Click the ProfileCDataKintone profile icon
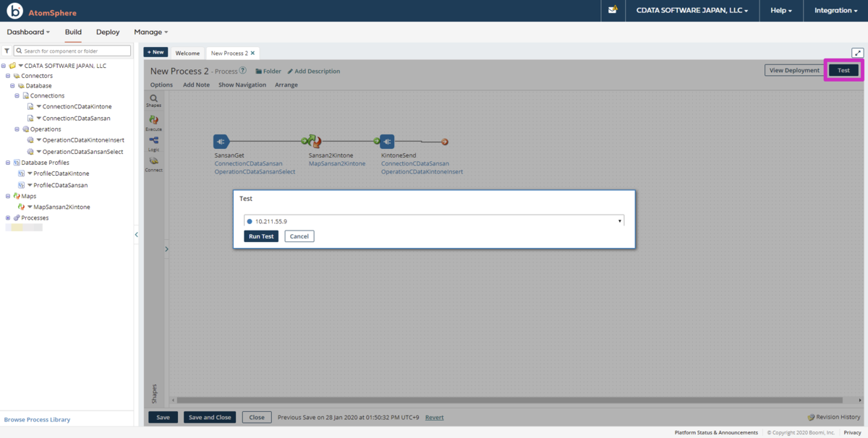Screen dimensions: 868x438 [x=22, y=174]
